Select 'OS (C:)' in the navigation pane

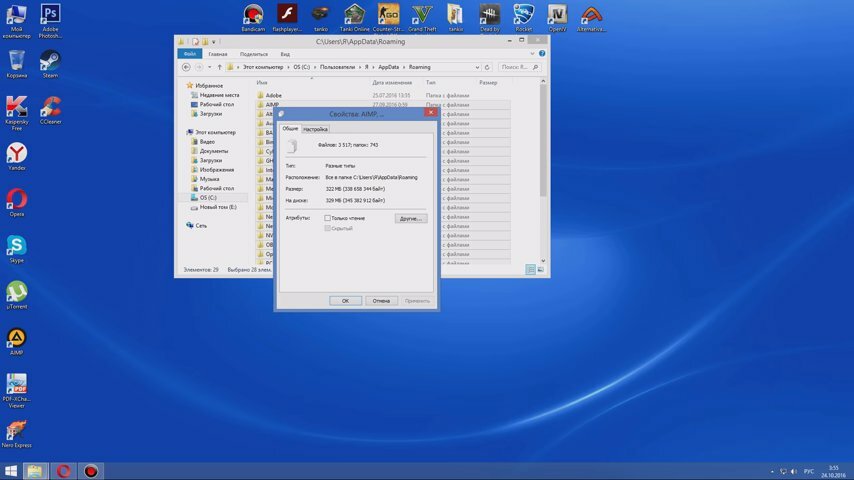(x=208, y=197)
